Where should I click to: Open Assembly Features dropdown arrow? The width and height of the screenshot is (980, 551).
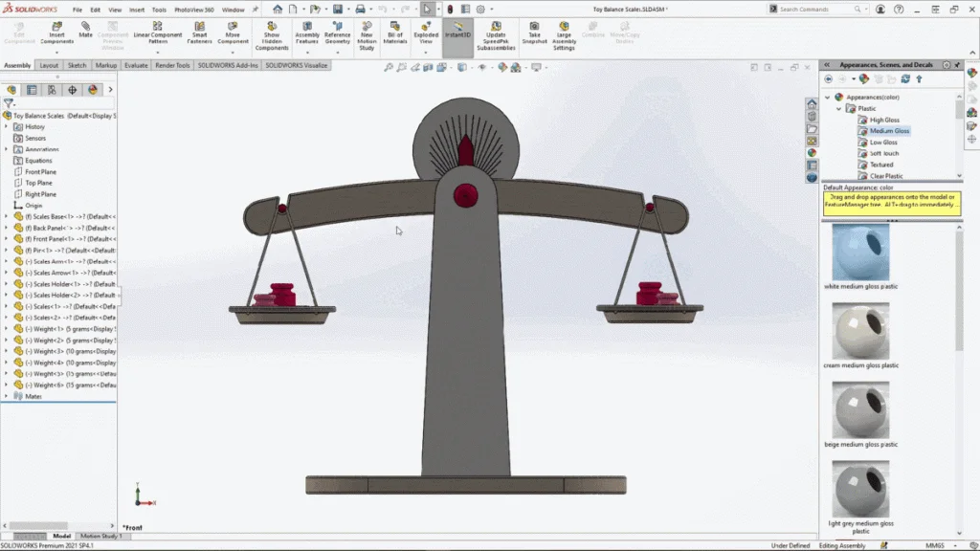coord(307,53)
